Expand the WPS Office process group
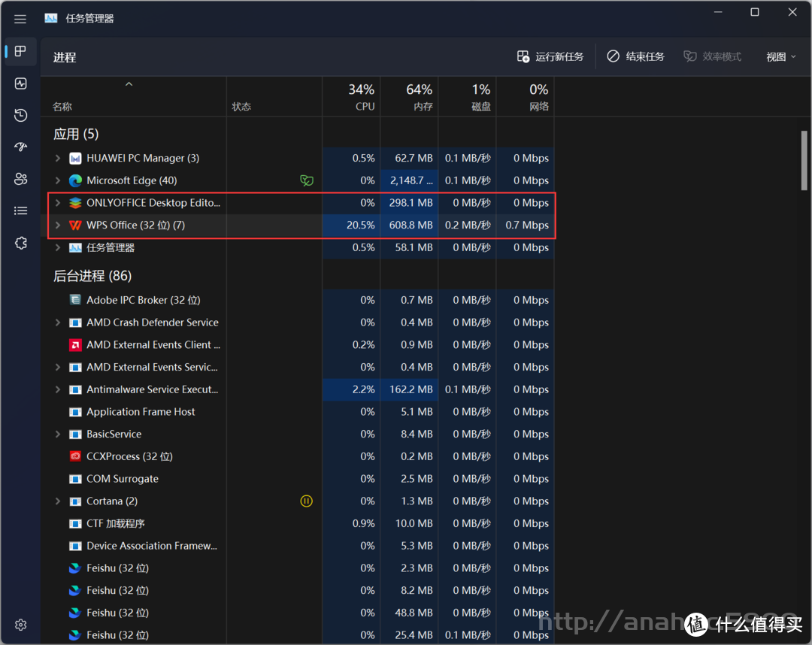 click(57, 226)
